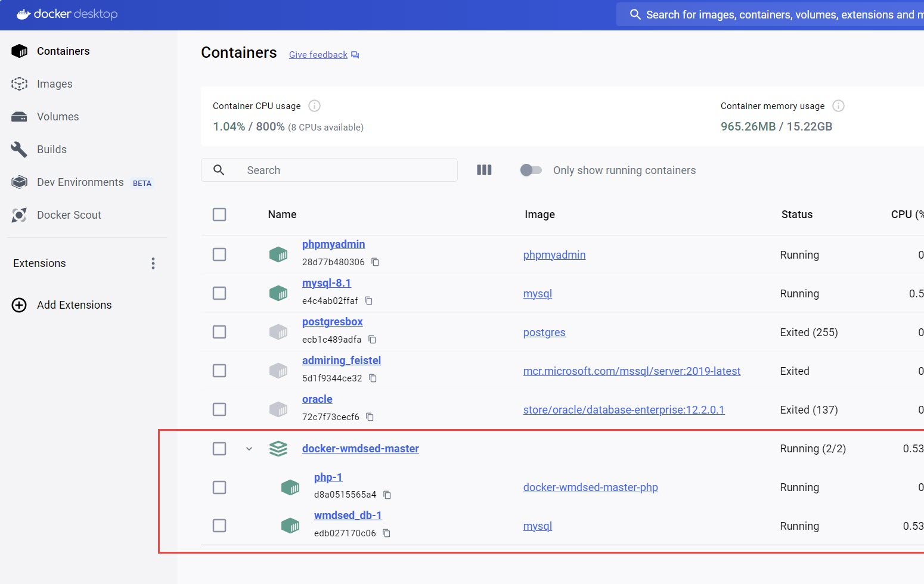
Task: Open the wmdsed_db-1 container name link
Action: pyautogui.click(x=348, y=515)
